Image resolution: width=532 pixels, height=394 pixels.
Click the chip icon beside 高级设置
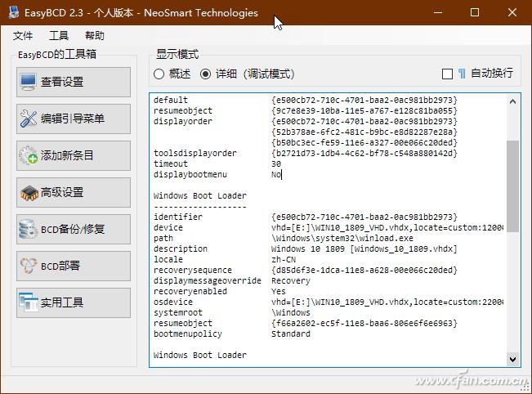click(x=29, y=192)
